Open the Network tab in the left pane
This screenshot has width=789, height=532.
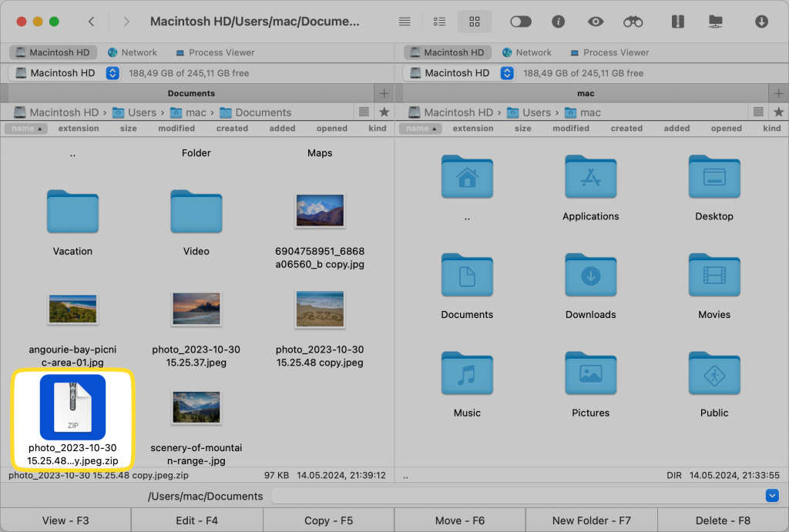tap(133, 52)
